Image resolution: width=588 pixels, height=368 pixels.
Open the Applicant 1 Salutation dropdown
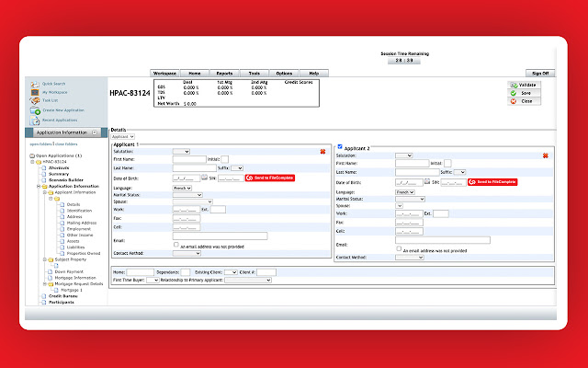coord(181,151)
